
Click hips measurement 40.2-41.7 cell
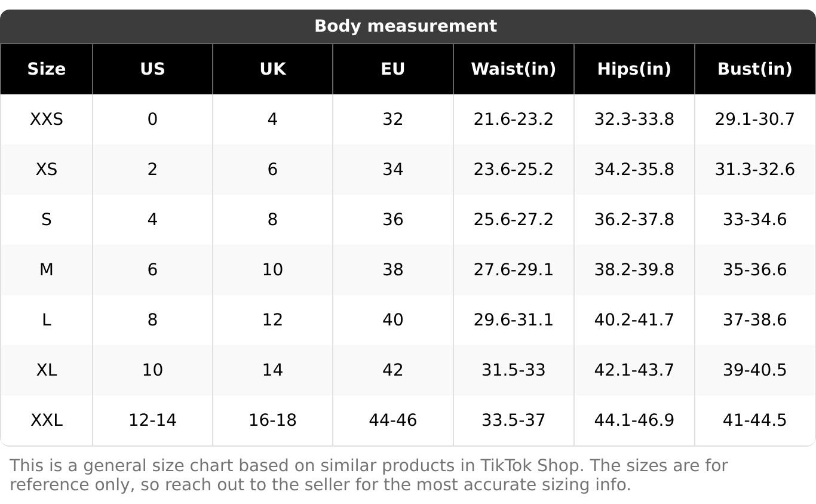(634, 320)
